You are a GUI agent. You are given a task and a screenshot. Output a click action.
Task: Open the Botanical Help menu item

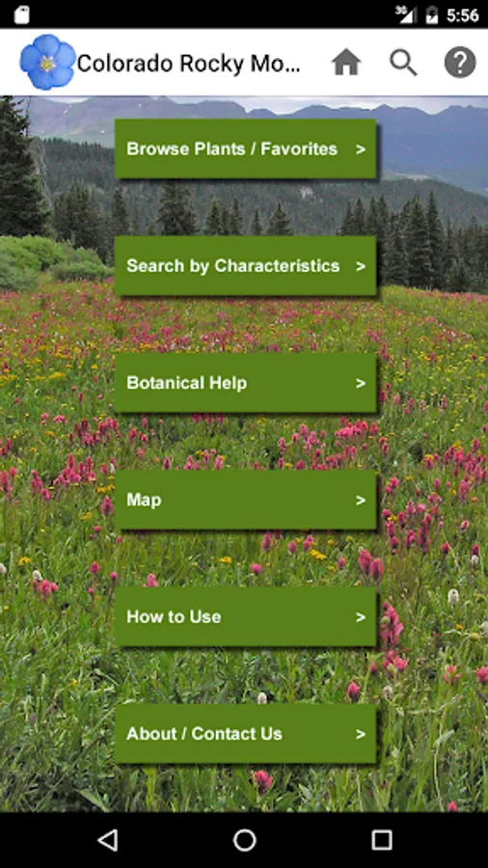click(245, 383)
